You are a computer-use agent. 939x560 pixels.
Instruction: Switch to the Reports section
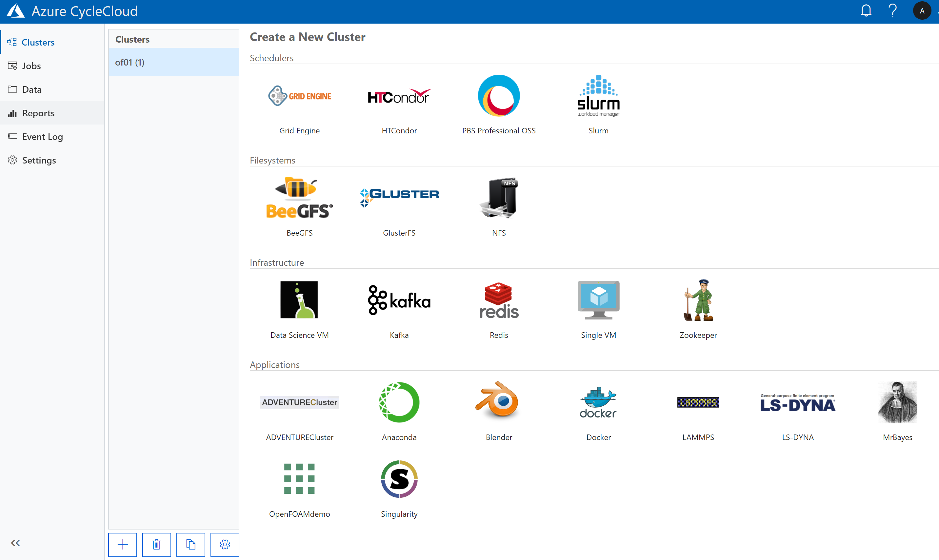pyautogui.click(x=38, y=113)
